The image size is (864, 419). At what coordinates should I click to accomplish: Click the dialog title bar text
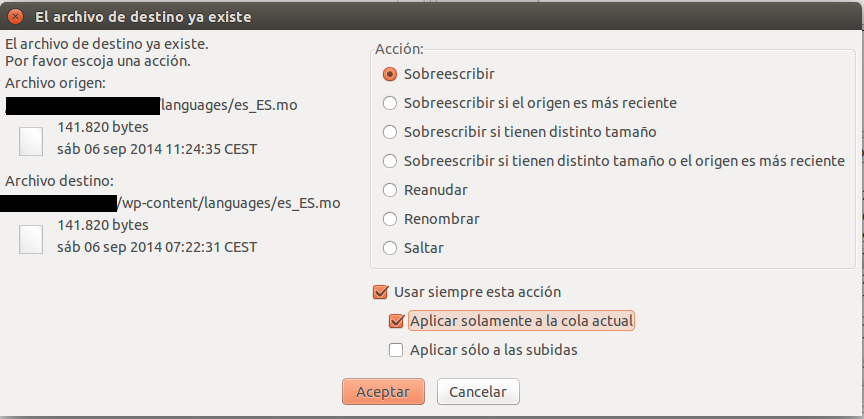(x=143, y=17)
